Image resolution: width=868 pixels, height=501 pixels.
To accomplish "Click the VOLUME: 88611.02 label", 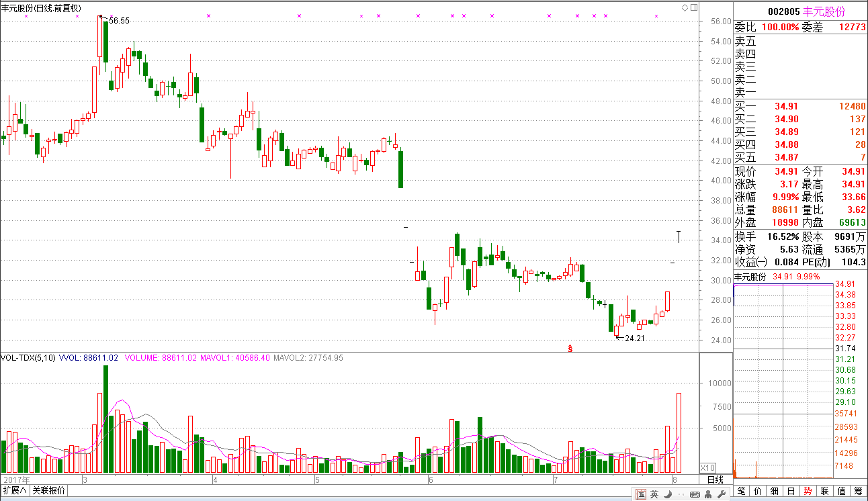I will pyautogui.click(x=161, y=358).
